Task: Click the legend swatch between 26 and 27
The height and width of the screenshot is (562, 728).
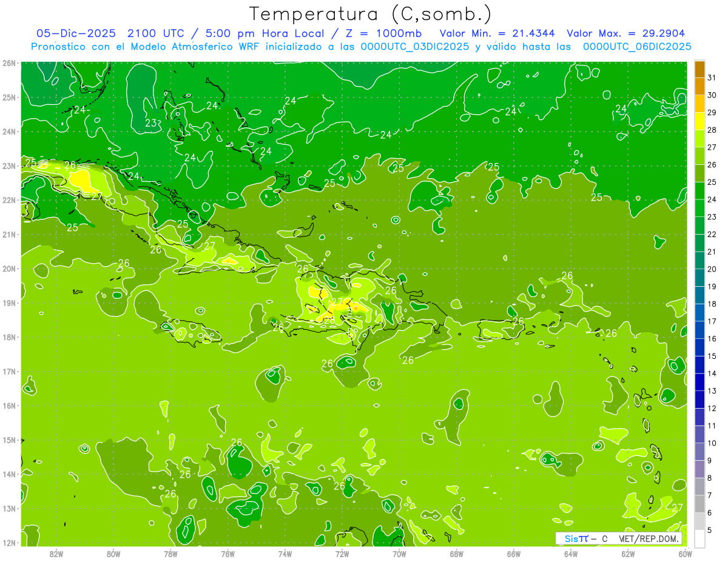Action: pos(699,156)
